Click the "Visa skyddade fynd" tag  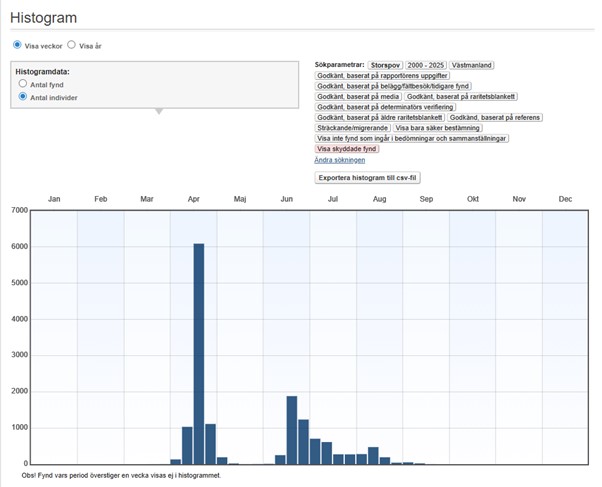pyautogui.click(x=346, y=149)
